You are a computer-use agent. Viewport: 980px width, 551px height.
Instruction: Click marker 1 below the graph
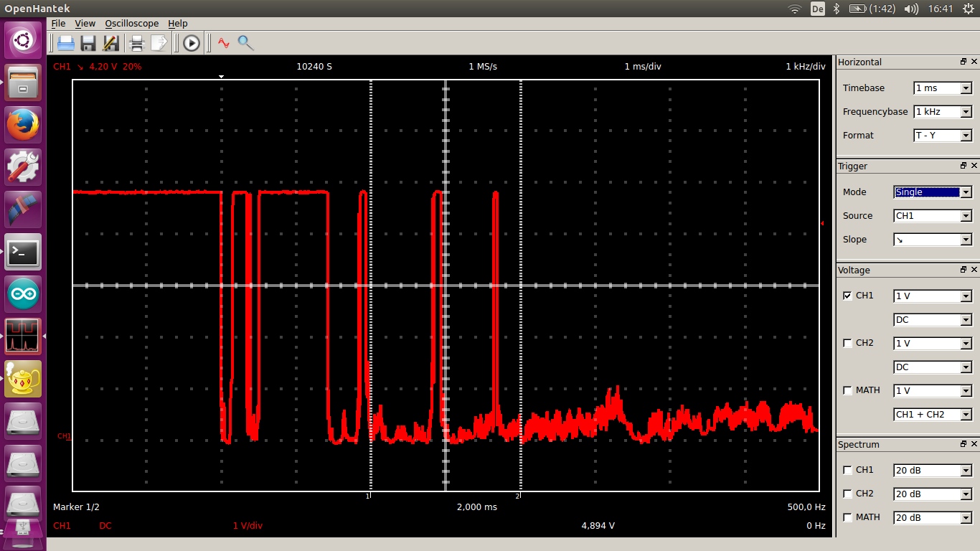tap(369, 495)
